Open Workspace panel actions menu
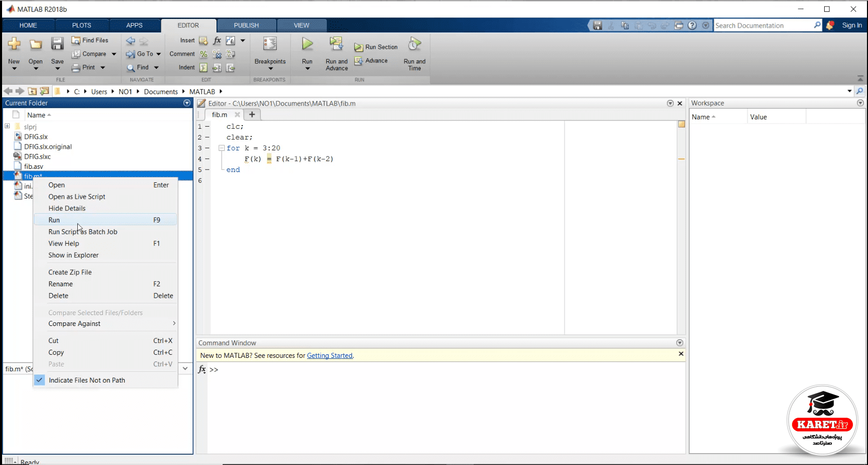868x465 pixels. click(x=860, y=103)
